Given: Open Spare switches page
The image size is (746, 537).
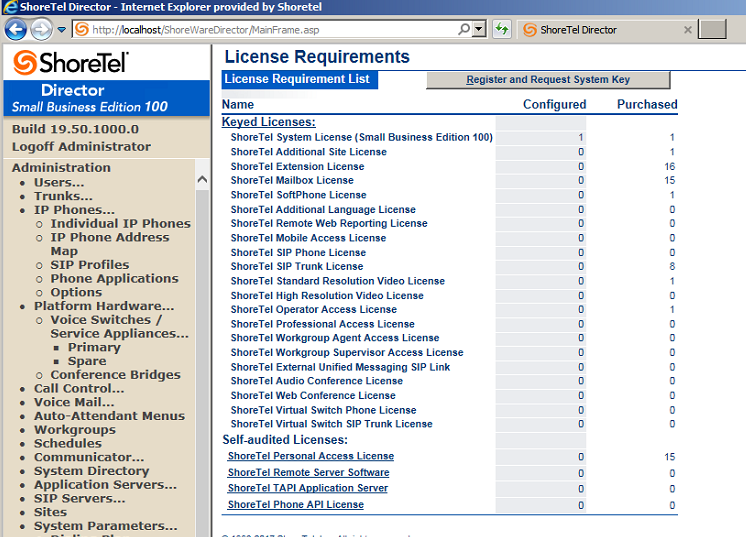Looking at the screenshot, I should (x=87, y=361).
